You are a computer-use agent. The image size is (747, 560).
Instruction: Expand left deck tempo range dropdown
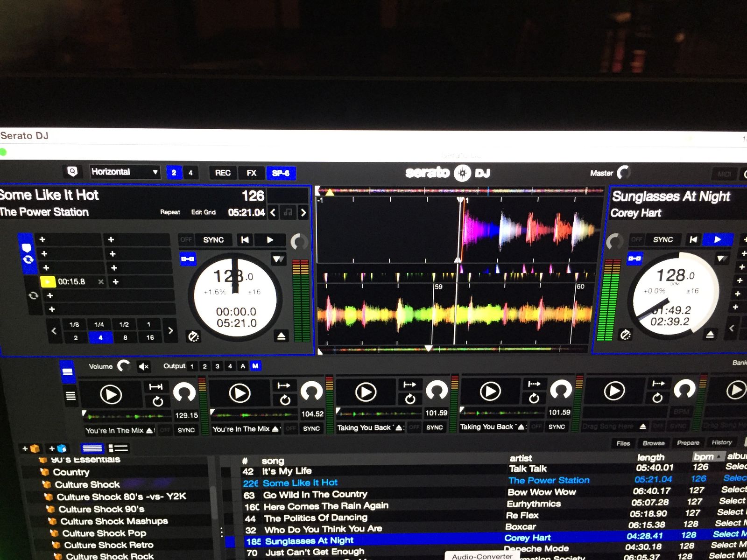coord(278,259)
